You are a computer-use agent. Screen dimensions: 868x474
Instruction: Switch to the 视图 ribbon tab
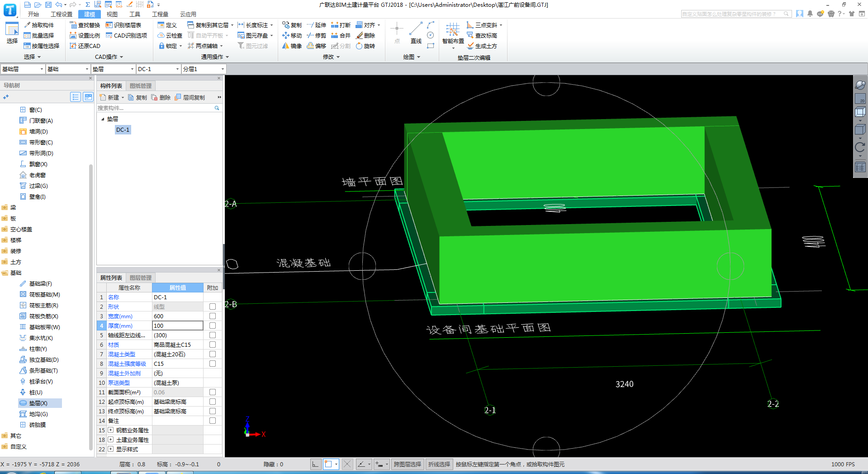coord(112,14)
